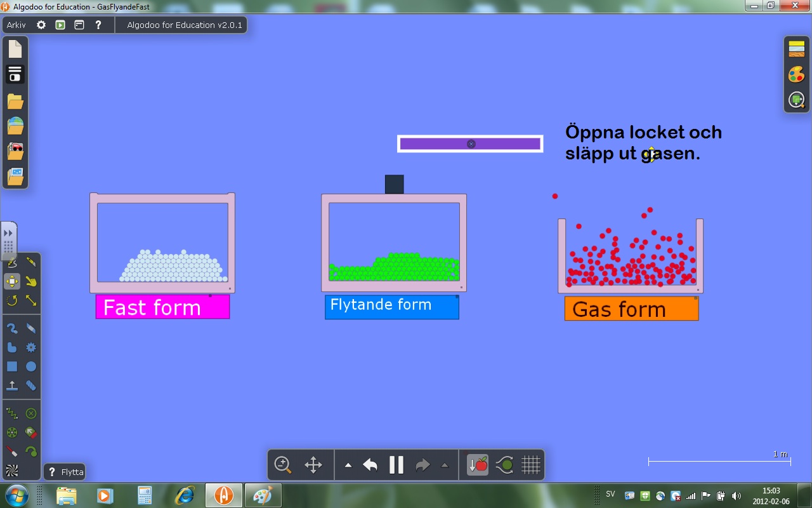Viewport: 812px width, 508px height.
Task: Expand the collapsed toolbar with double arrows
Action: pos(8,234)
